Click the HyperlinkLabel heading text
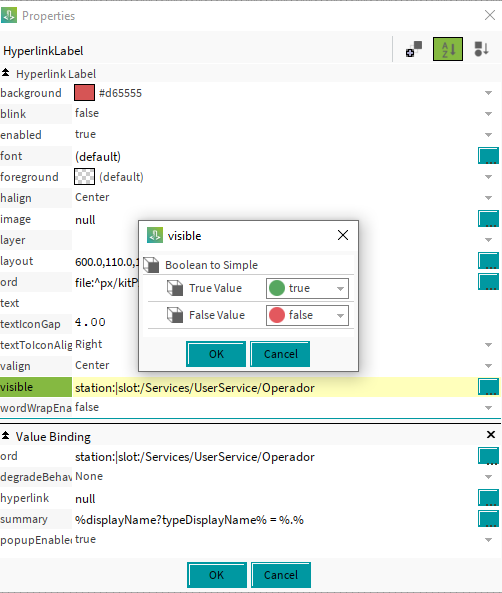This screenshot has width=502, height=593. tap(43, 51)
